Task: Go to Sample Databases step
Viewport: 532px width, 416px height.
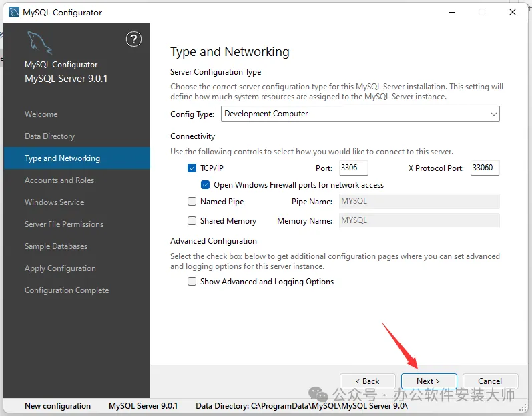Action: [56, 246]
